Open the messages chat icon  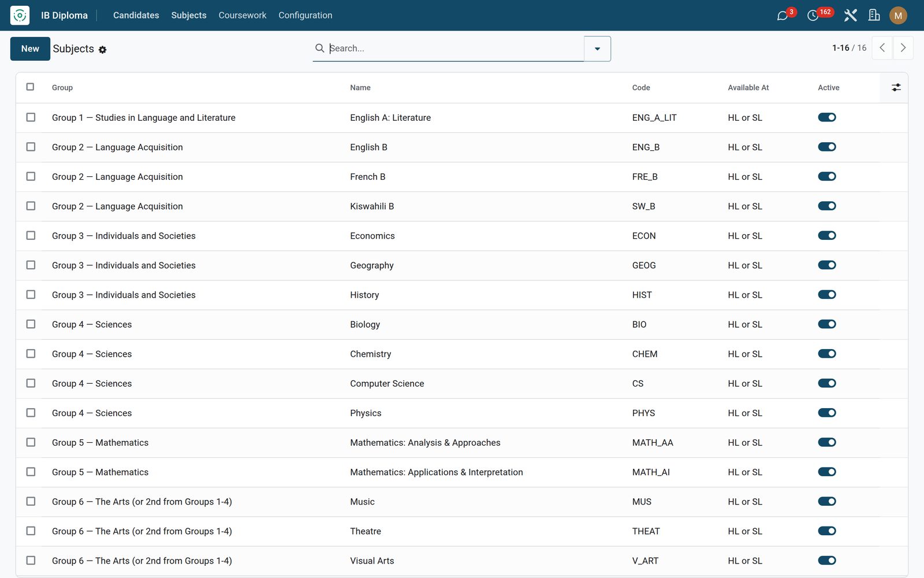tap(783, 16)
